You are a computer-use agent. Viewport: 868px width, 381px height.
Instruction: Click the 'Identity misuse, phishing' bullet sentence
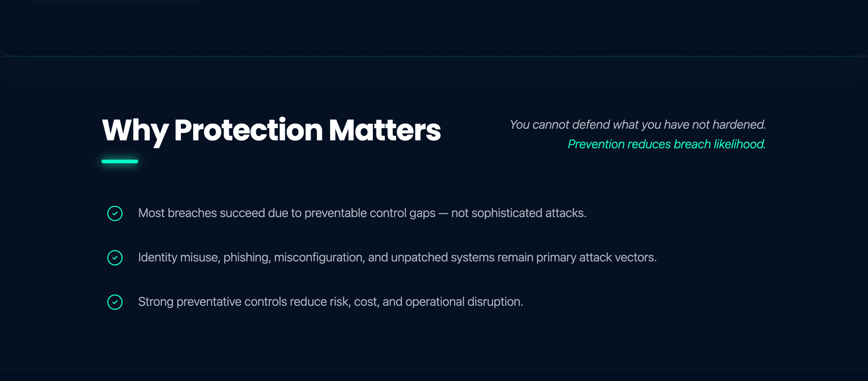[397, 257]
